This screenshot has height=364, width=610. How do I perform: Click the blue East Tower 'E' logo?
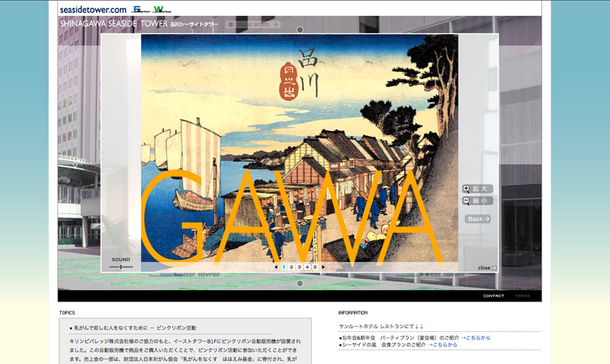[140, 9]
